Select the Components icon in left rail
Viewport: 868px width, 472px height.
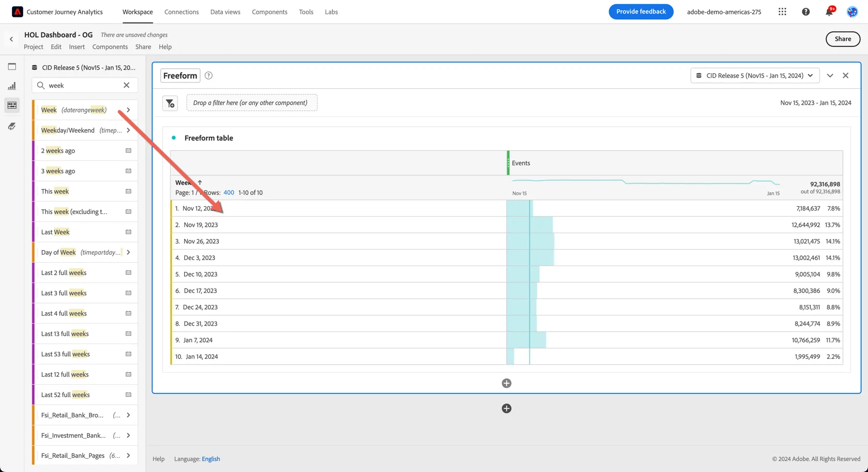pos(12,105)
